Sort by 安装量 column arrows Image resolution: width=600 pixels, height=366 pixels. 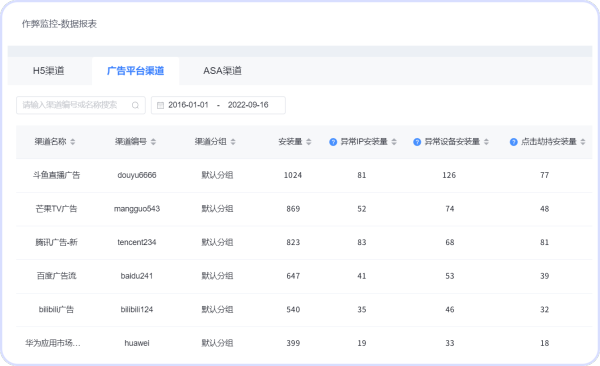click(308, 142)
